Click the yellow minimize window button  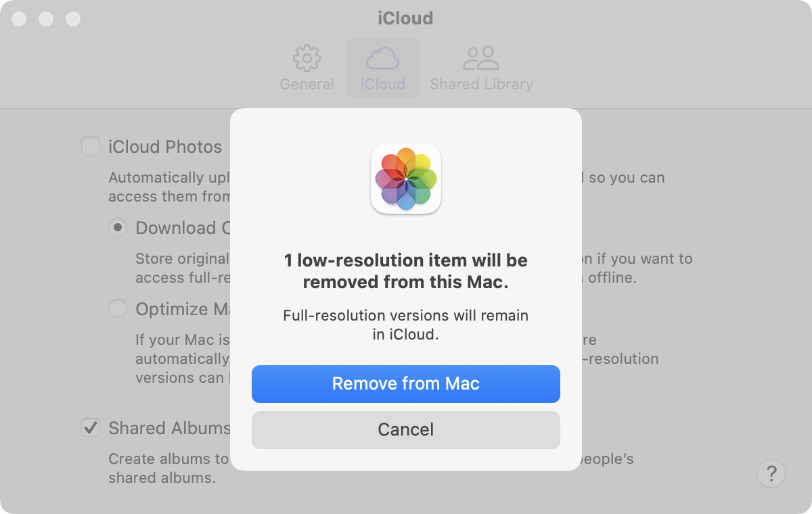[46, 19]
